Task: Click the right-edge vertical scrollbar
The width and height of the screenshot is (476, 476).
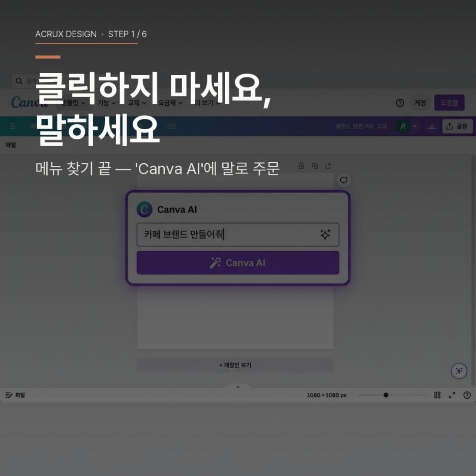Action: point(472,270)
